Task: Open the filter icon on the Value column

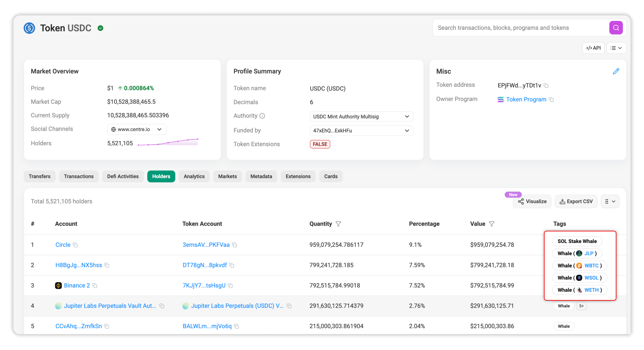Action: click(x=492, y=224)
